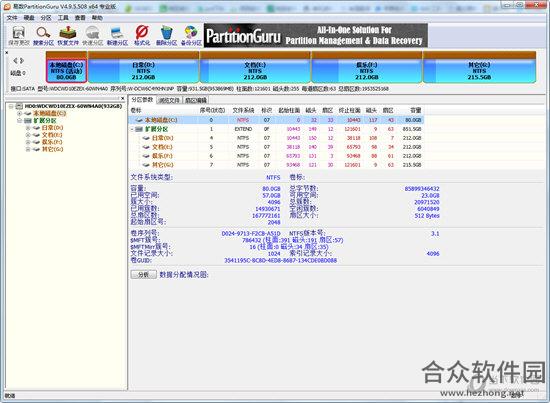550x403 pixels.
Task: Click the 序号(状态) column header
Action: [x=212, y=110]
